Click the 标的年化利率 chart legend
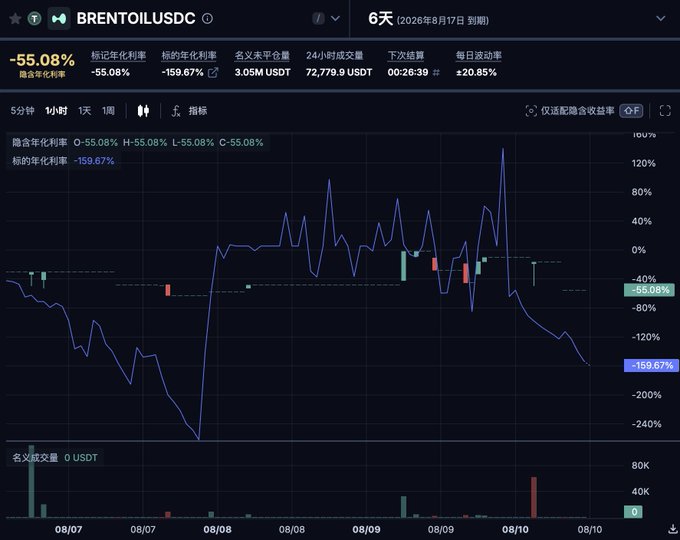Screen dimensions: 680x540 click(x=39, y=161)
